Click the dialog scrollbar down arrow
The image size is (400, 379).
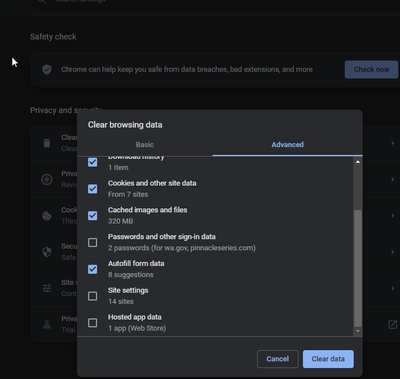pyautogui.click(x=358, y=331)
